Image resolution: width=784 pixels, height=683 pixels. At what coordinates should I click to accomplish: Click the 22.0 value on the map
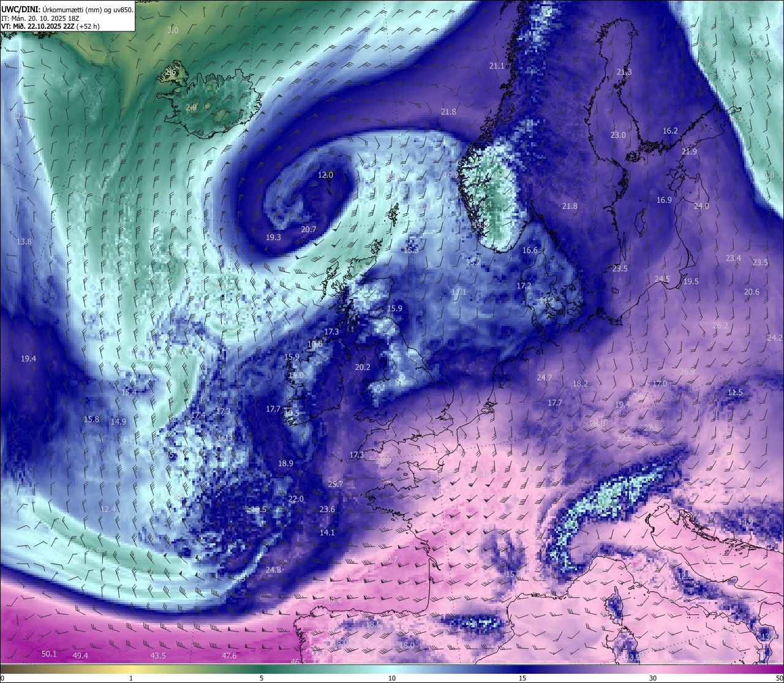(x=296, y=499)
